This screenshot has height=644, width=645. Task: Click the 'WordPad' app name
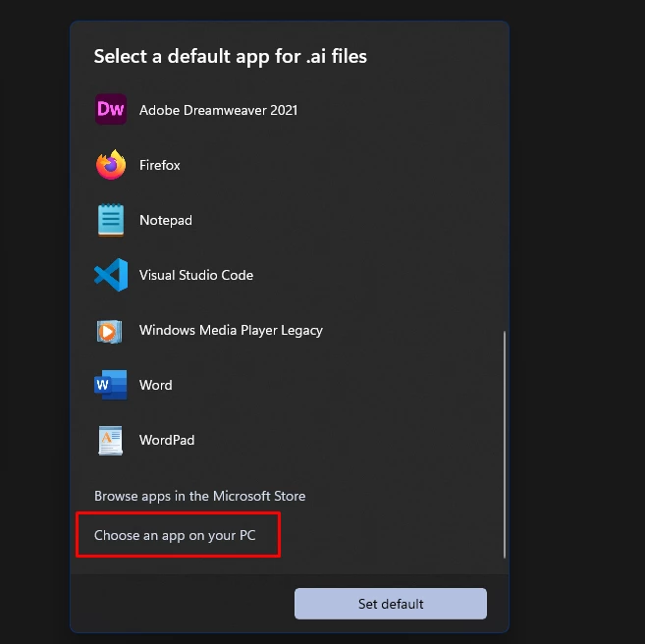click(167, 440)
